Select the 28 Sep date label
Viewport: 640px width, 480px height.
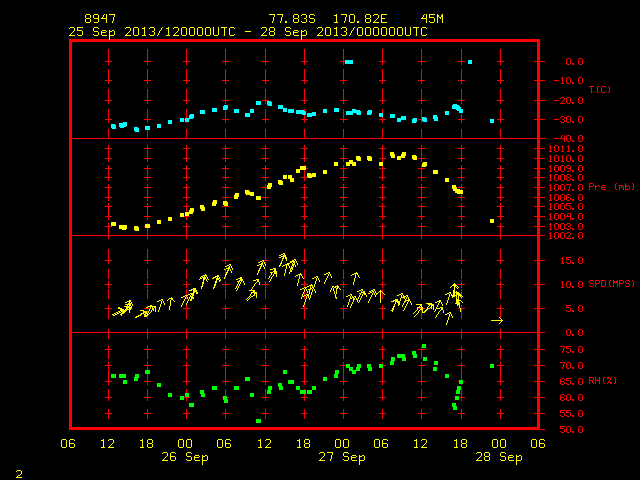click(499, 457)
